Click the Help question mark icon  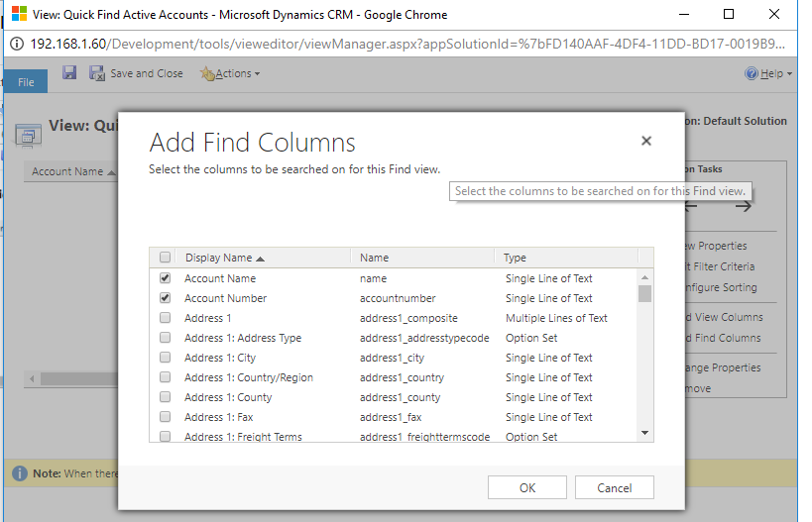pyautogui.click(x=753, y=73)
